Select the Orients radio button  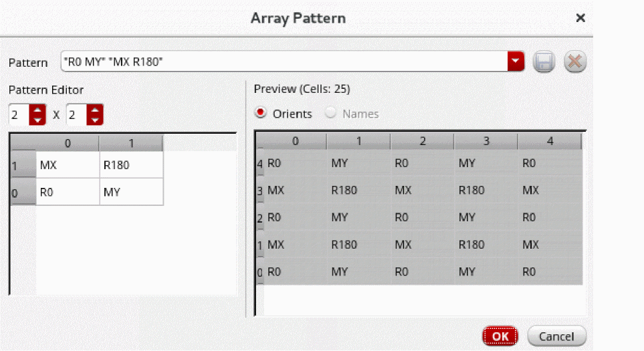pos(261,114)
